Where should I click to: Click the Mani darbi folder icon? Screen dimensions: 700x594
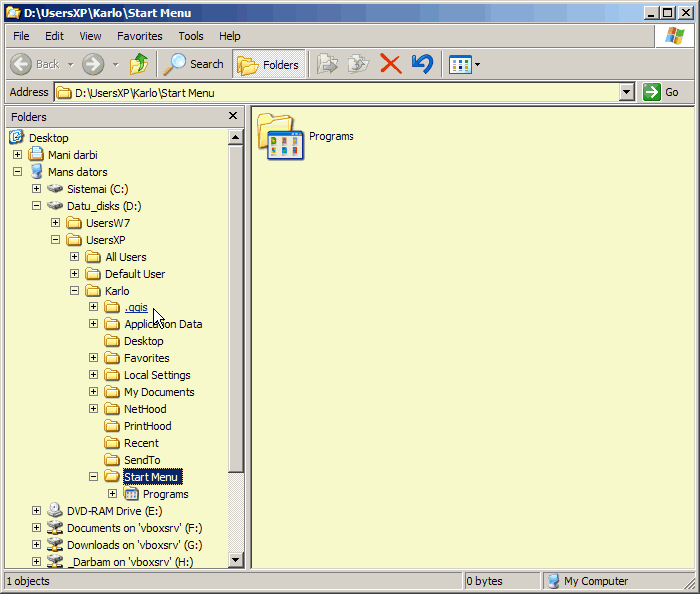(x=36, y=155)
